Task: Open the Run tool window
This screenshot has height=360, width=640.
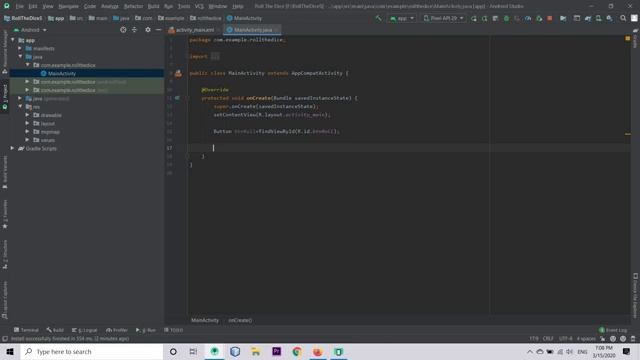Action: (x=146, y=330)
